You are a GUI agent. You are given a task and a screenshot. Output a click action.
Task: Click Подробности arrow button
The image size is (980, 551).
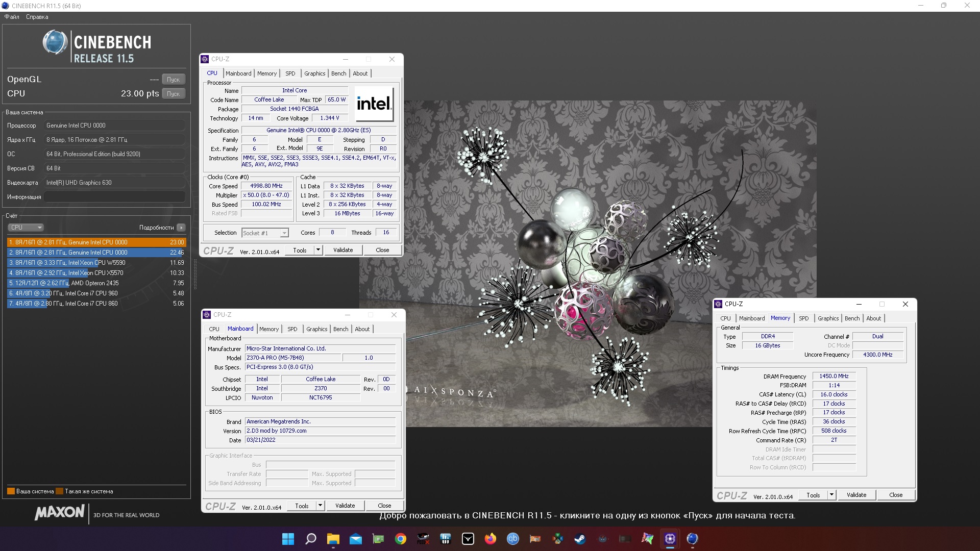[181, 228]
